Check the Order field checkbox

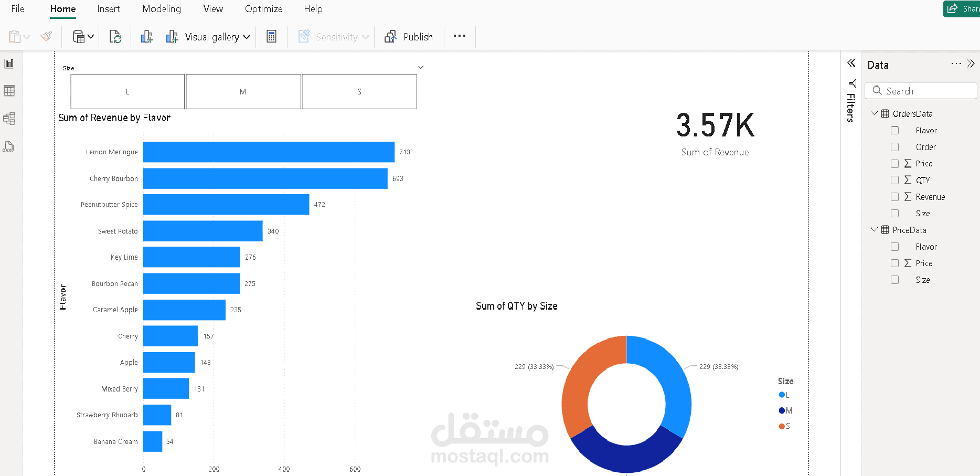coord(895,147)
